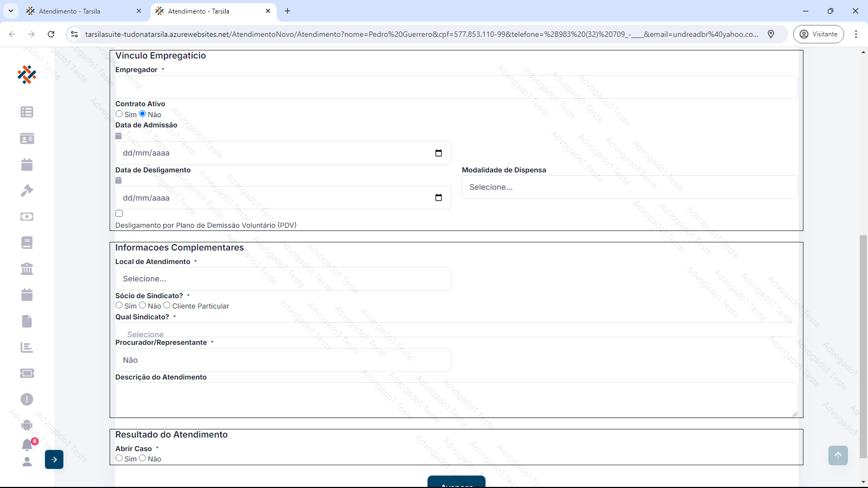Open the Modalidade de Dispensa dropdown
The image size is (868, 488).
(x=629, y=187)
